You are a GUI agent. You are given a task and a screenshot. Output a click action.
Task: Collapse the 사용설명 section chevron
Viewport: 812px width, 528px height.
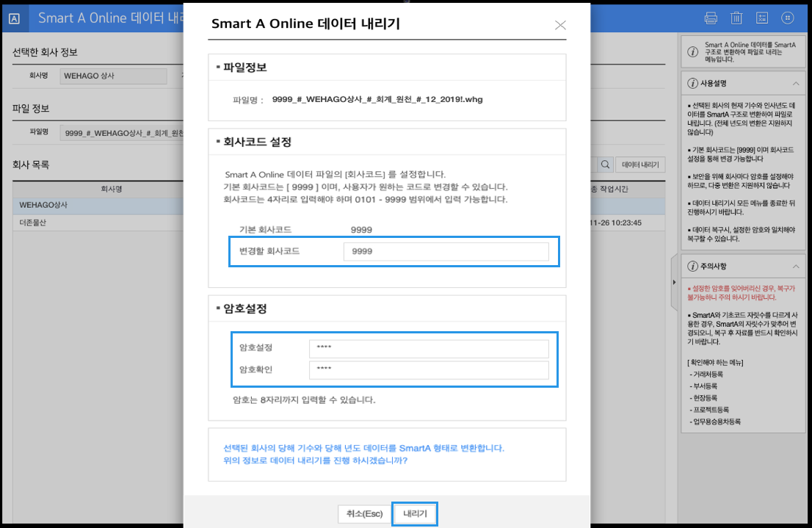tap(796, 84)
